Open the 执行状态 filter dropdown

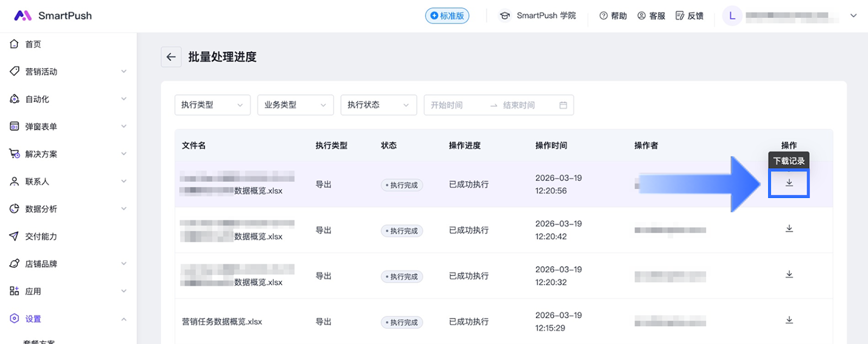point(378,105)
